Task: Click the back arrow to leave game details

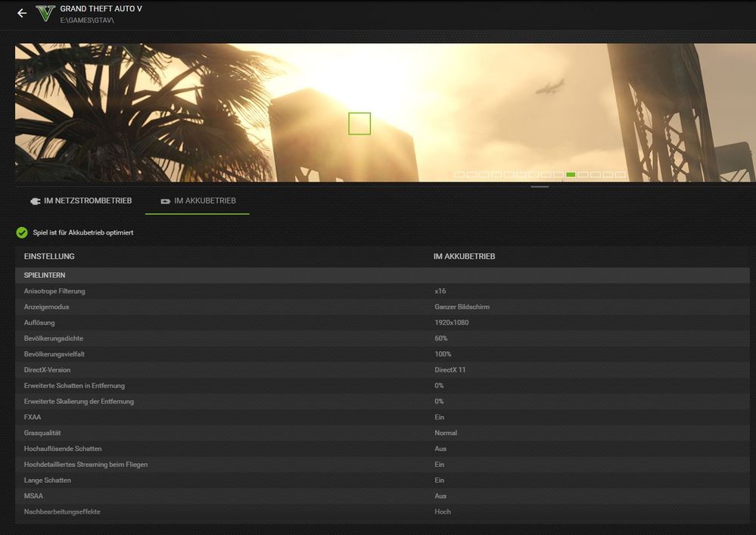Action: pos(21,14)
